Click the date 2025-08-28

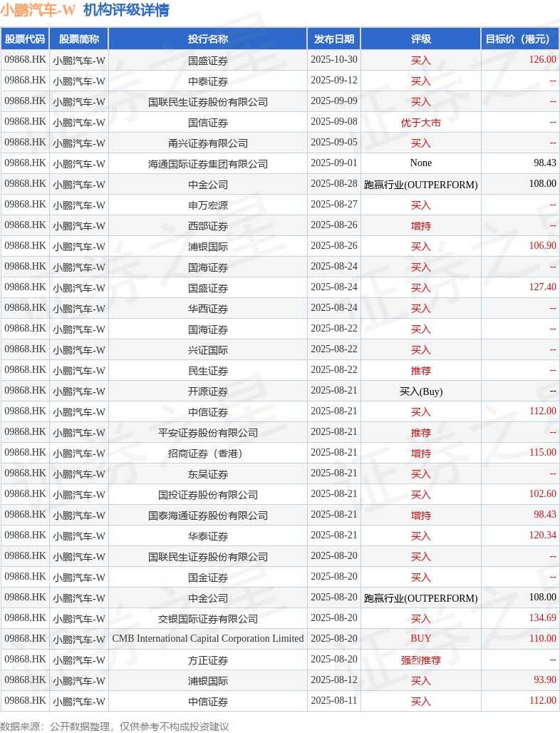click(334, 184)
